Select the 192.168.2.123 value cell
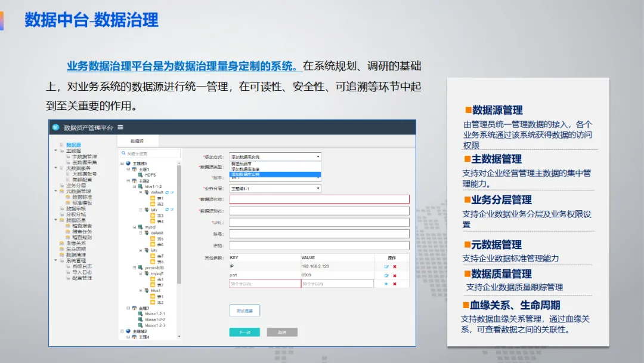Image resolution: width=644 pixels, height=363 pixels. click(x=338, y=266)
